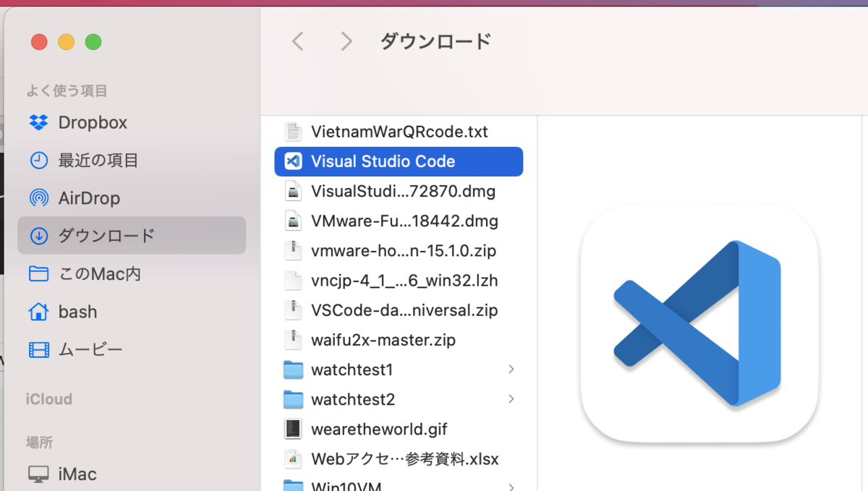This screenshot has width=868, height=491.
Task: Open 最近の項目 in the sidebar
Action: click(39, 160)
